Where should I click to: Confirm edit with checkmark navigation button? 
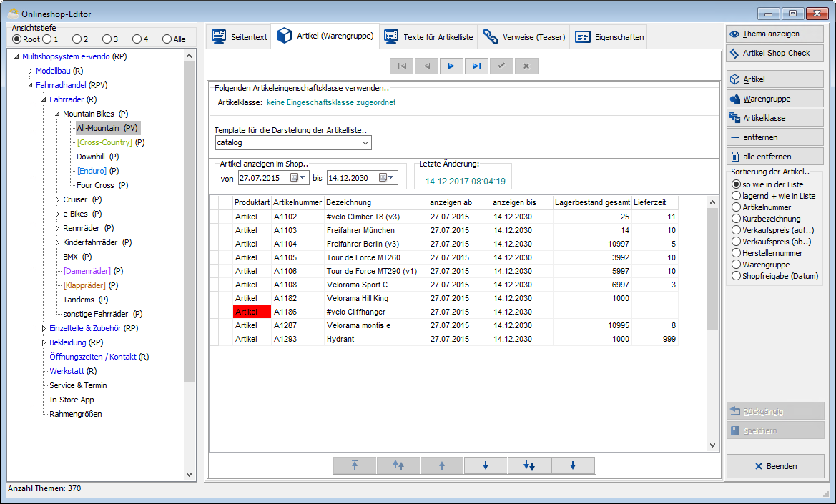click(501, 66)
